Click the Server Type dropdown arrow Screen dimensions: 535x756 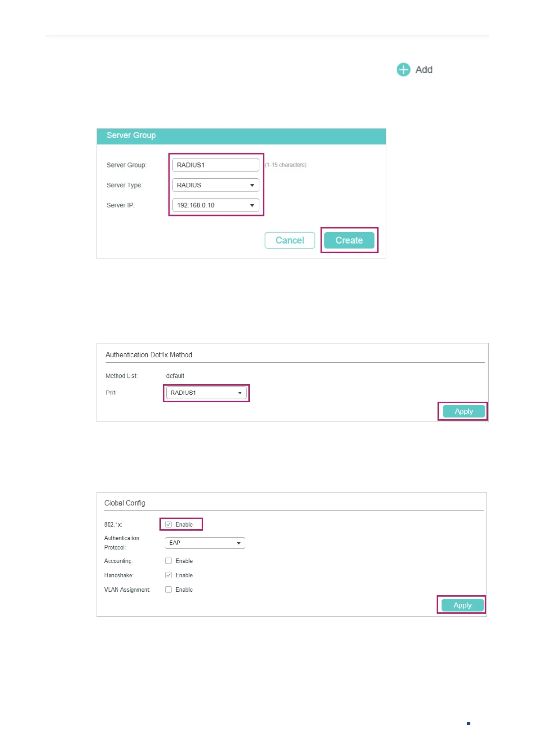coord(252,185)
